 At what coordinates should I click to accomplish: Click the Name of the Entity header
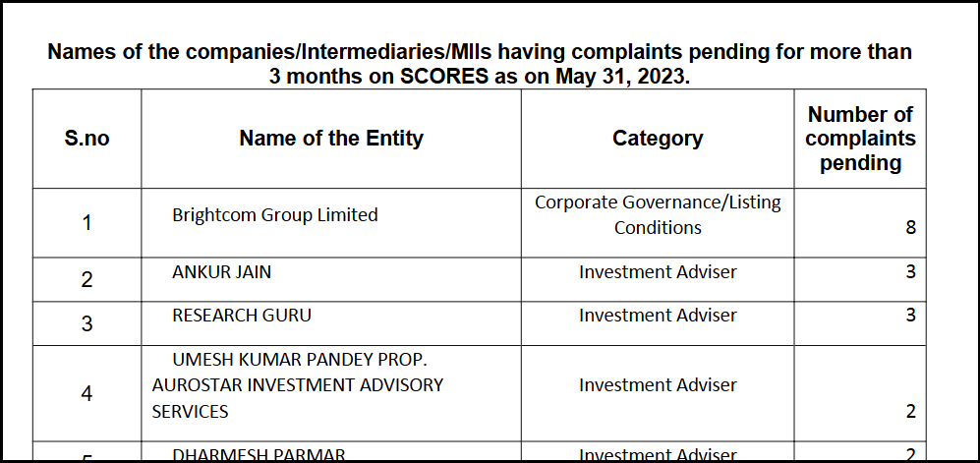331,139
